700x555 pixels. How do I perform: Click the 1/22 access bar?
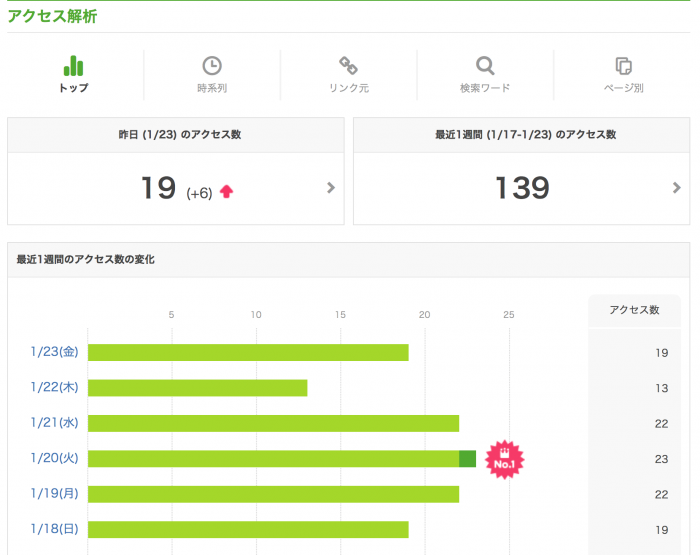197,388
